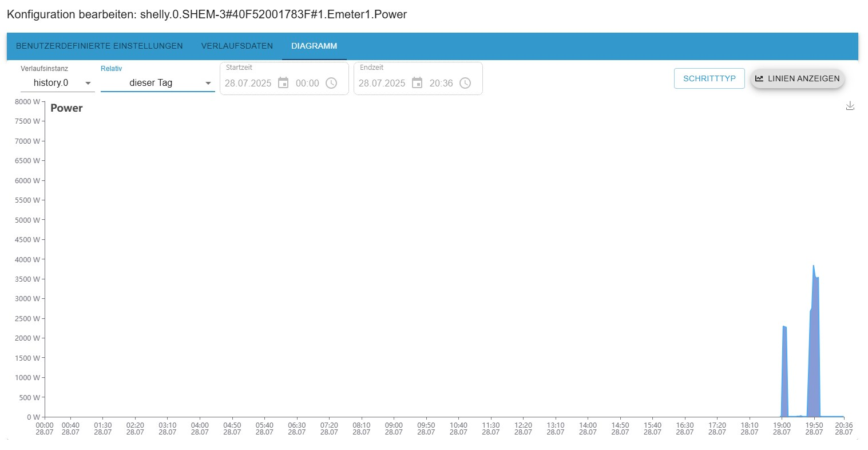The width and height of the screenshot is (868, 450).
Task: Click the 8000 W y-axis label
Action: (27, 102)
